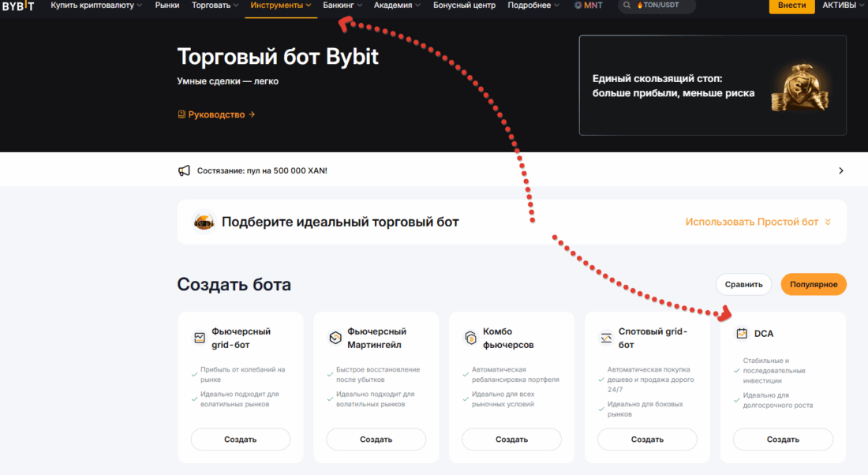Click the Подберите идеальный торговый бот heading
Viewport: 868px width, 475px height.
(x=340, y=222)
